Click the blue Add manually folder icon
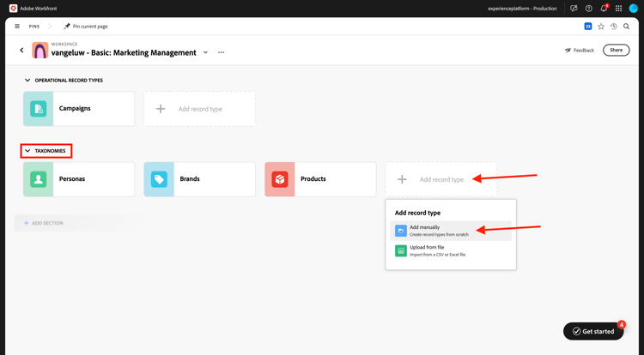The width and height of the screenshot is (644, 355). coord(401,231)
